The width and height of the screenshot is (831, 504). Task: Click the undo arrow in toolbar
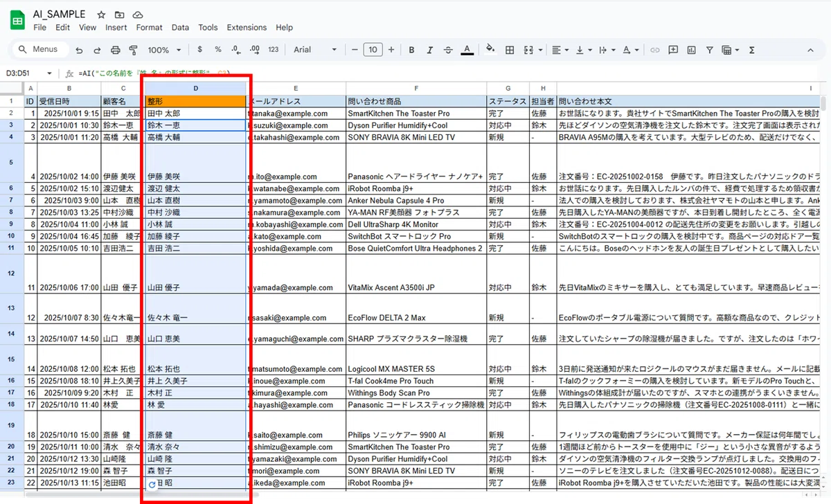(x=79, y=50)
